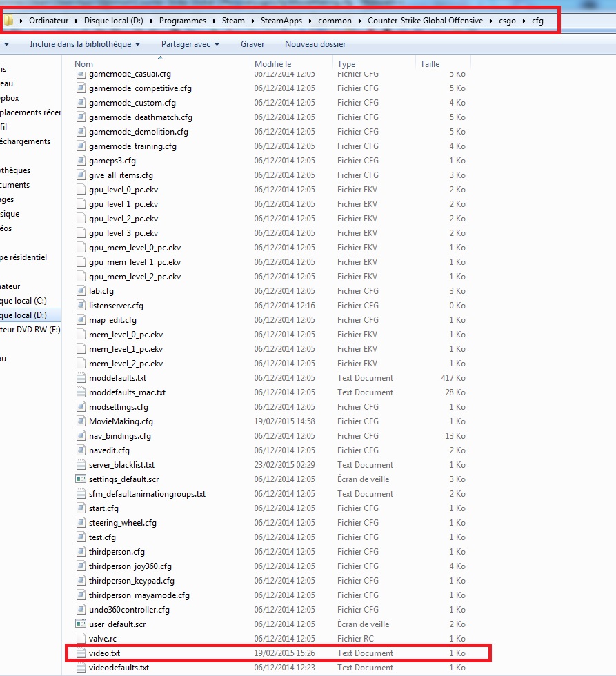Viewport: 616px width, 676px height.
Task: Select the navedit.cfg file name
Action: (x=109, y=450)
